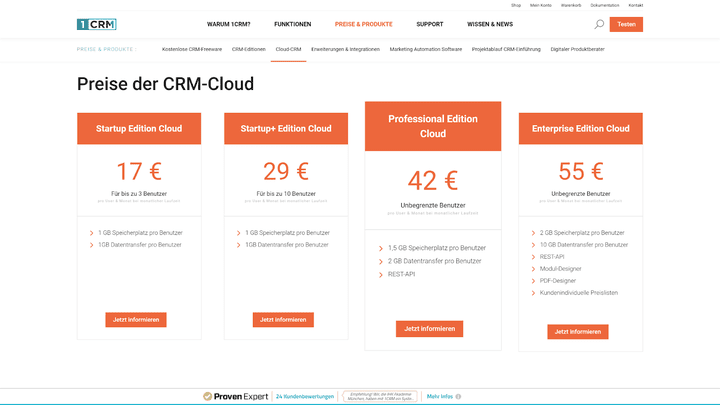This screenshot has width=720, height=405.
Task: Click the 'Für bis zu 3 Benutzer' text
Action: point(139,194)
